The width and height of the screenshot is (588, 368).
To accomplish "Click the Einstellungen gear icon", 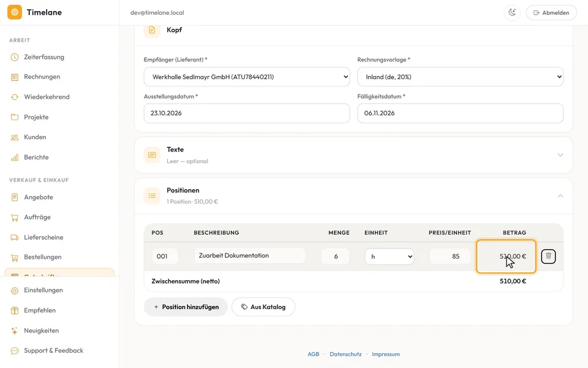I will pos(15,290).
